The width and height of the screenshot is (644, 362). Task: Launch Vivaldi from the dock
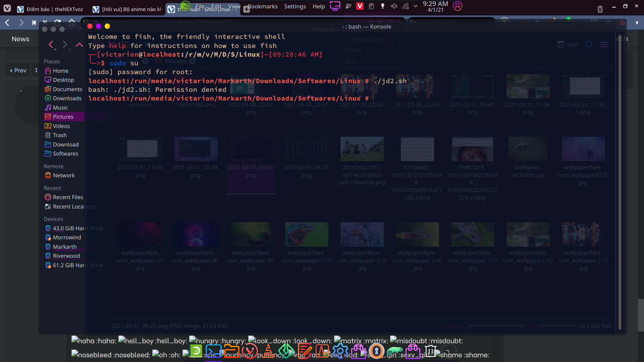click(x=250, y=351)
